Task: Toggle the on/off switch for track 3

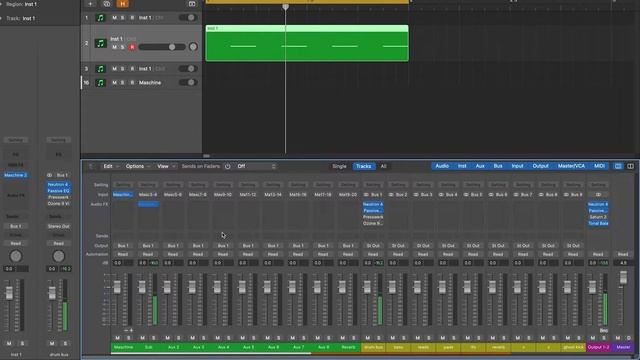Action: coord(188,69)
